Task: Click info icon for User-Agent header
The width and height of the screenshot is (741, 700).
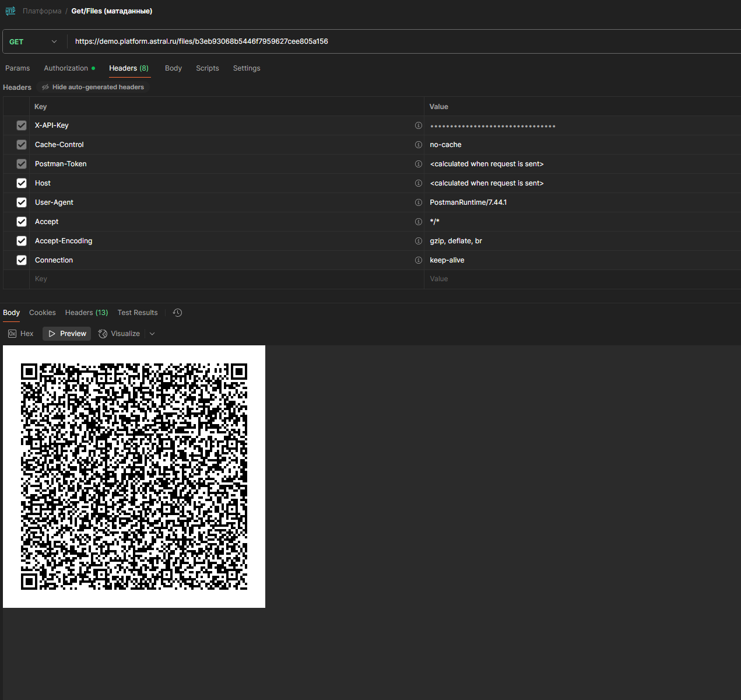Action: coord(418,202)
